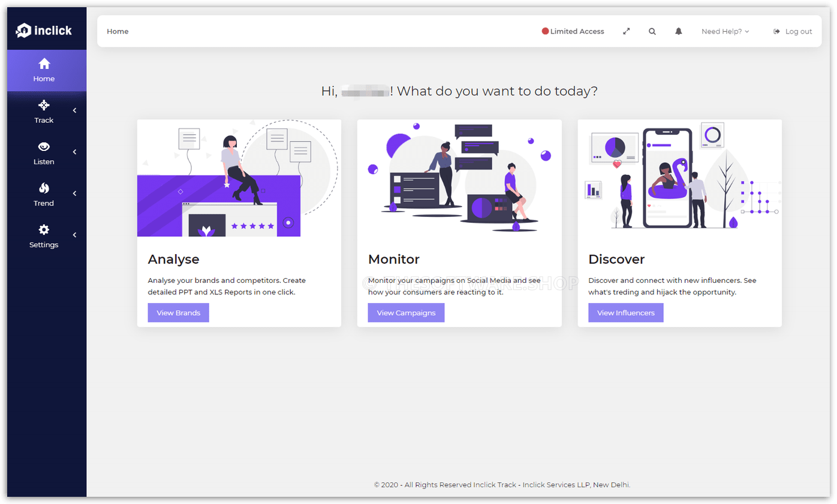Image resolution: width=837 pixels, height=504 pixels.
Task: Expand the Settings submenu chevron
Action: pos(74,235)
